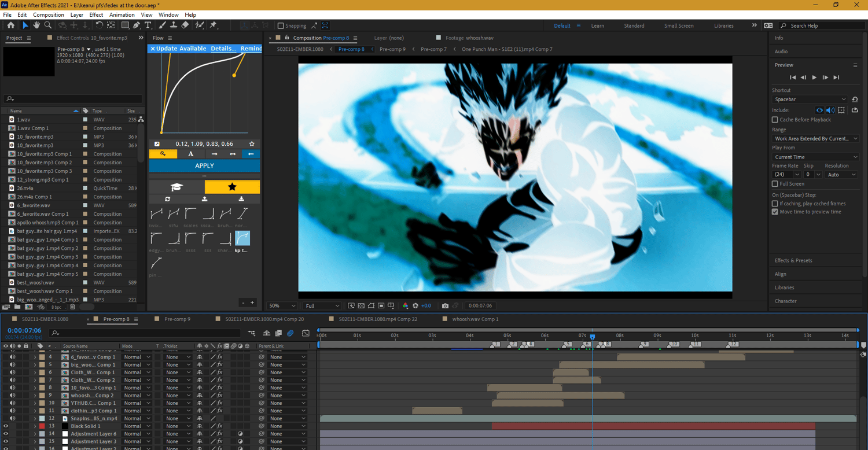Enable the Snapping checkbox
Image resolution: width=868 pixels, height=450 pixels.
point(281,25)
